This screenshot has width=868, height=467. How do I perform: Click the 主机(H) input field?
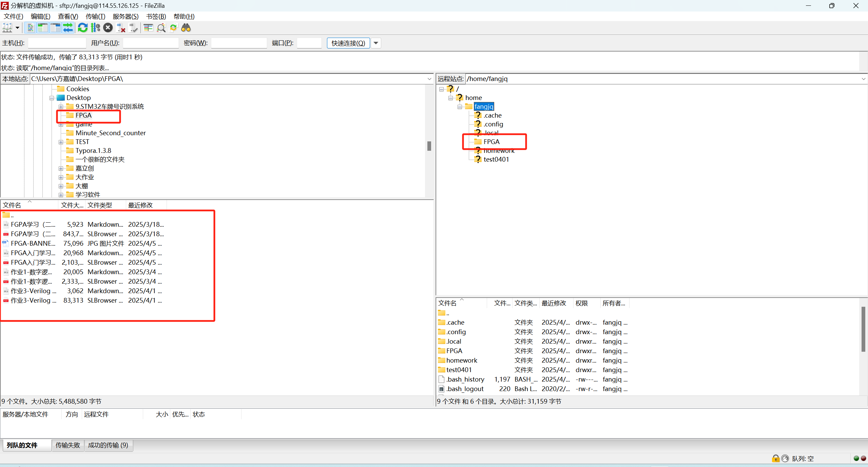[x=57, y=43]
